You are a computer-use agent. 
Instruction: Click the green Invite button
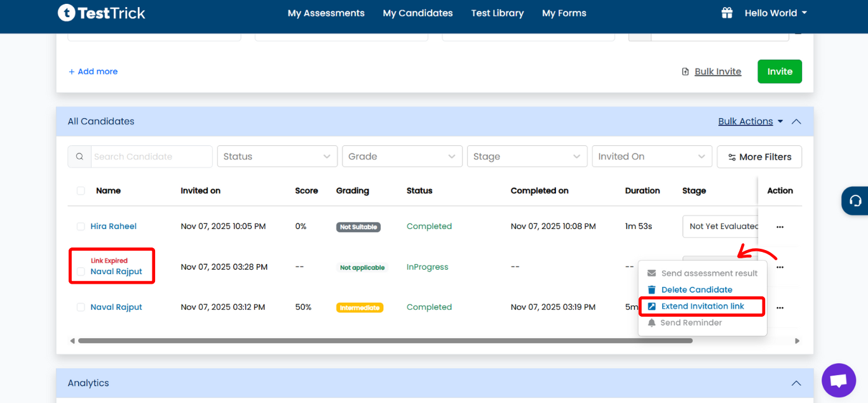point(780,72)
